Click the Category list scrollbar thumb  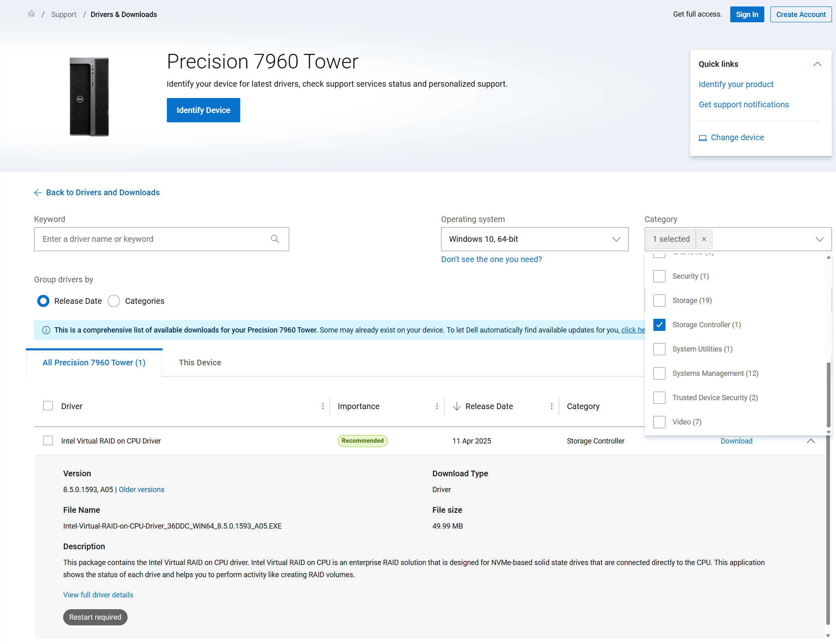point(829,395)
